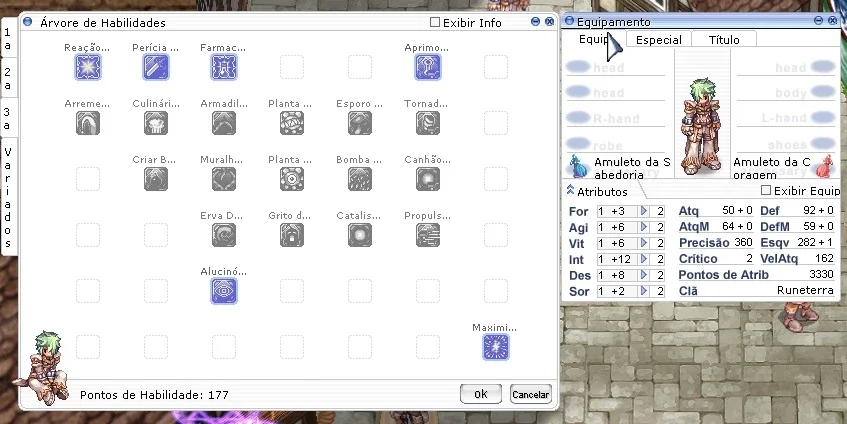
Task: Select the body equipment slot
Action: click(x=788, y=92)
